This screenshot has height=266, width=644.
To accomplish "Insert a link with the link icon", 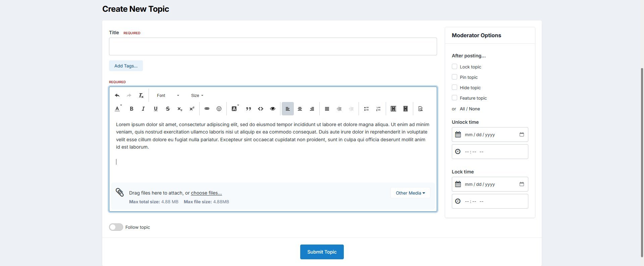I will pyautogui.click(x=207, y=109).
